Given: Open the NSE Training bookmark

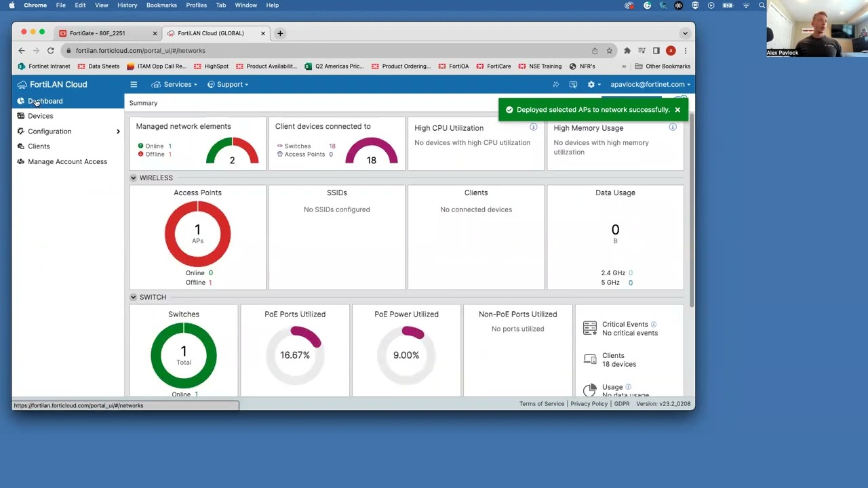Looking at the screenshot, I should point(540,66).
